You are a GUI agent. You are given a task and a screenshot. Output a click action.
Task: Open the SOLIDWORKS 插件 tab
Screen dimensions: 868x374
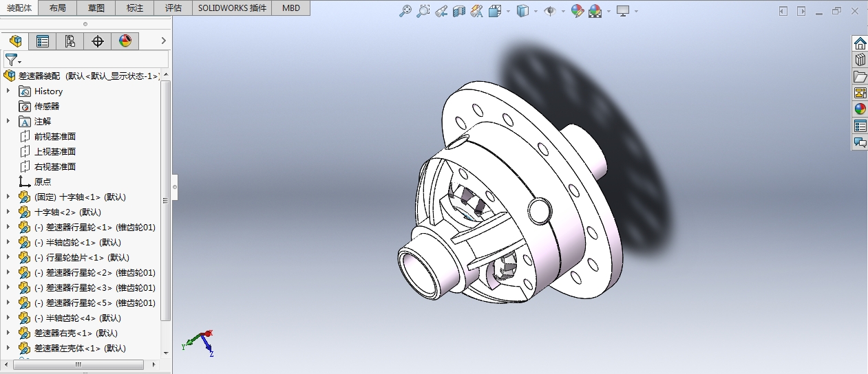pyautogui.click(x=233, y=8)
